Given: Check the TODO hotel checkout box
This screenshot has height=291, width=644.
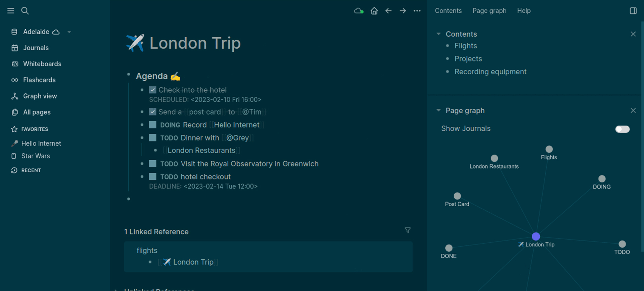Looking at the screenshot, I should pos(153,177).
